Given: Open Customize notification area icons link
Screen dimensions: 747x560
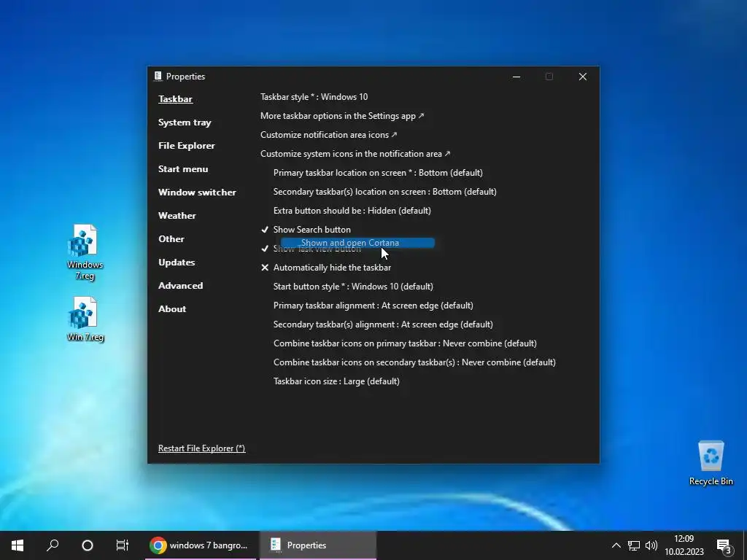Looking at the screenshot, I should coord(329,135).
